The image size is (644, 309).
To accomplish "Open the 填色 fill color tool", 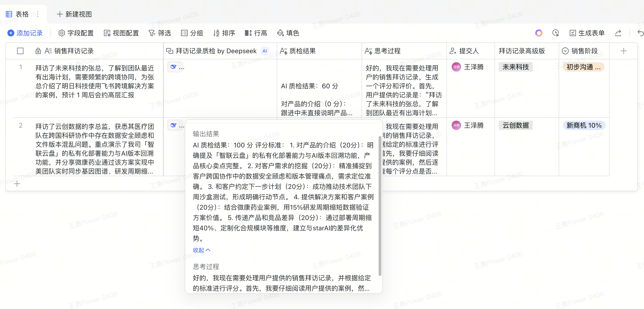I will [x=288, y=33].
